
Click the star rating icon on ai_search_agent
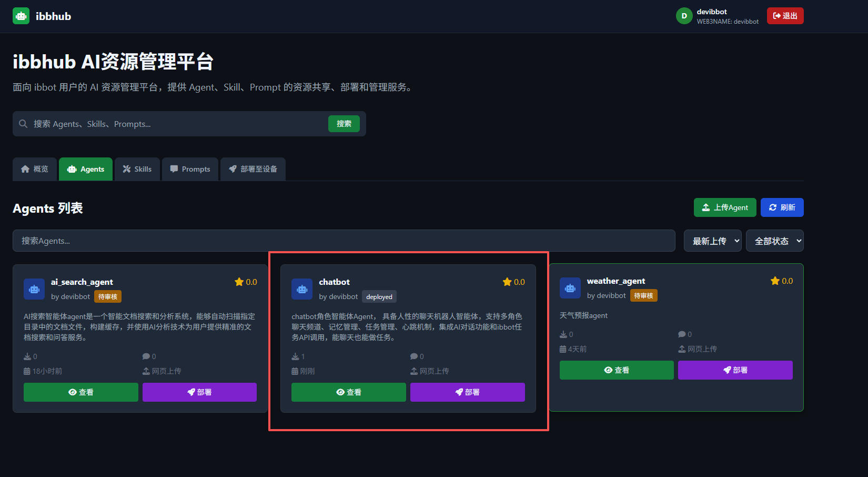239,282
